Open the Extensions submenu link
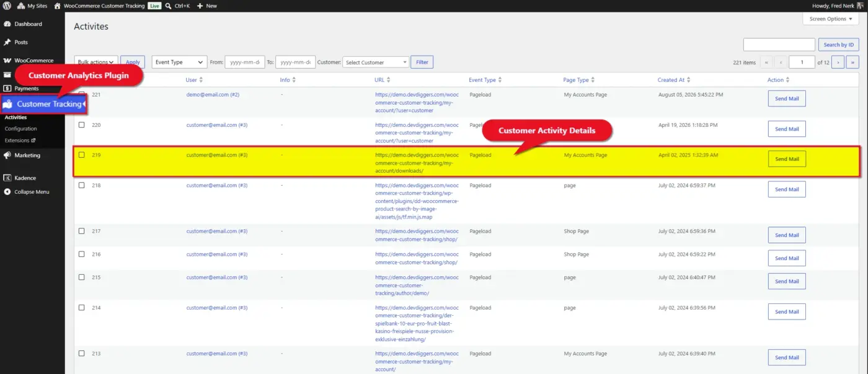This screenshot has width=868, height=374. [20, 141]
